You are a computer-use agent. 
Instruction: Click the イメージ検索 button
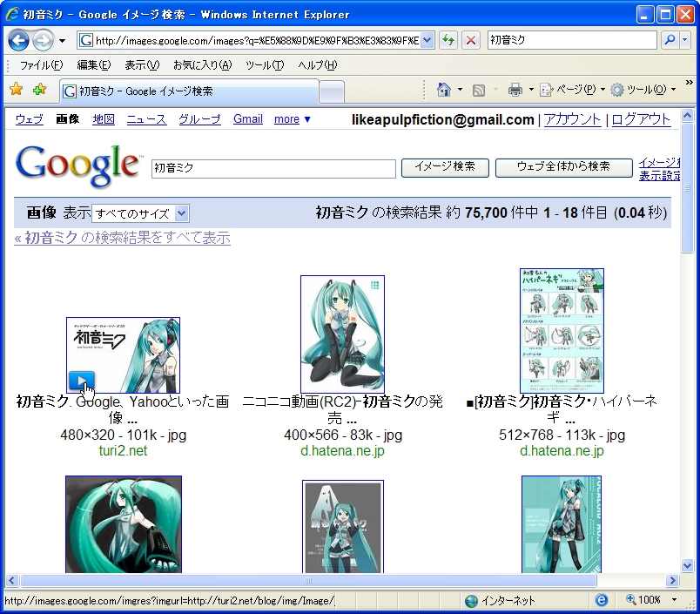pyautogui.click(x=445, y=167)
